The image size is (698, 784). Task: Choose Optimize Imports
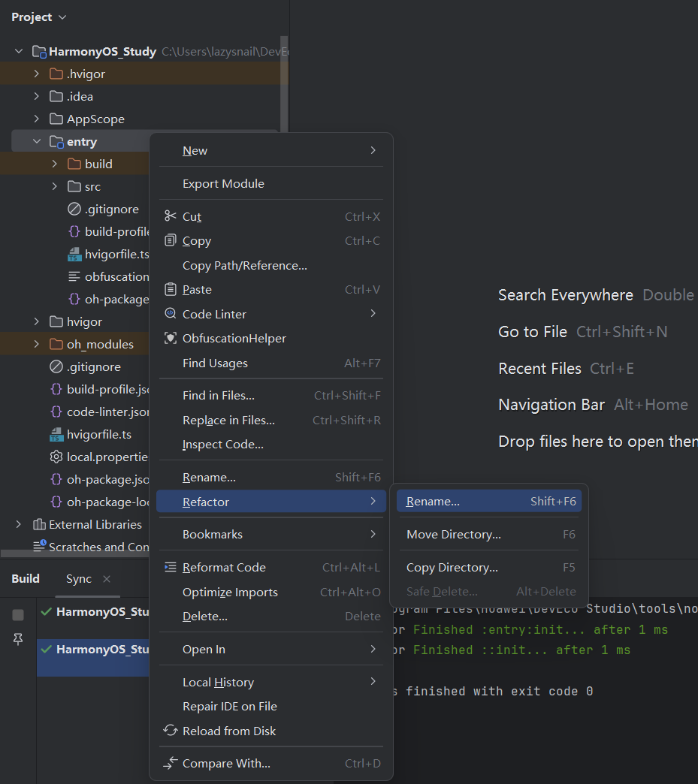pos(270,592)
